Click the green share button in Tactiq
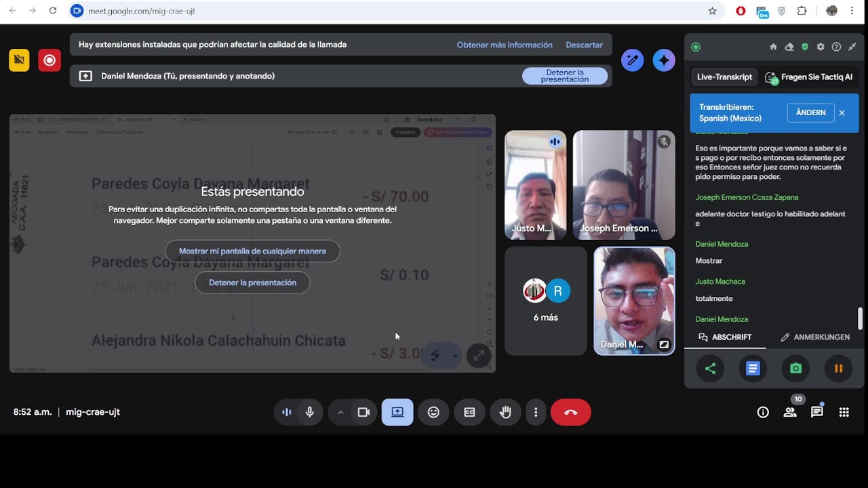 [710, 369]
